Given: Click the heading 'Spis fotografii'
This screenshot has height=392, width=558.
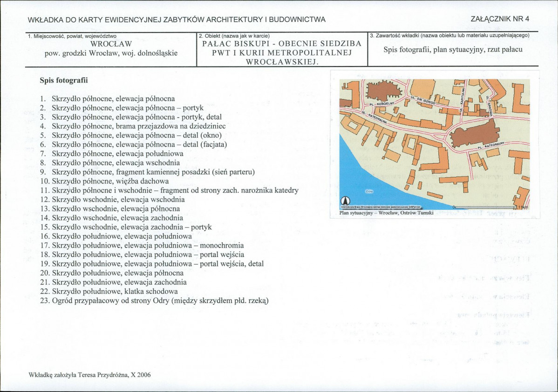Looking at the screenshot, I should pyautogui.click(x=64, y=81).
